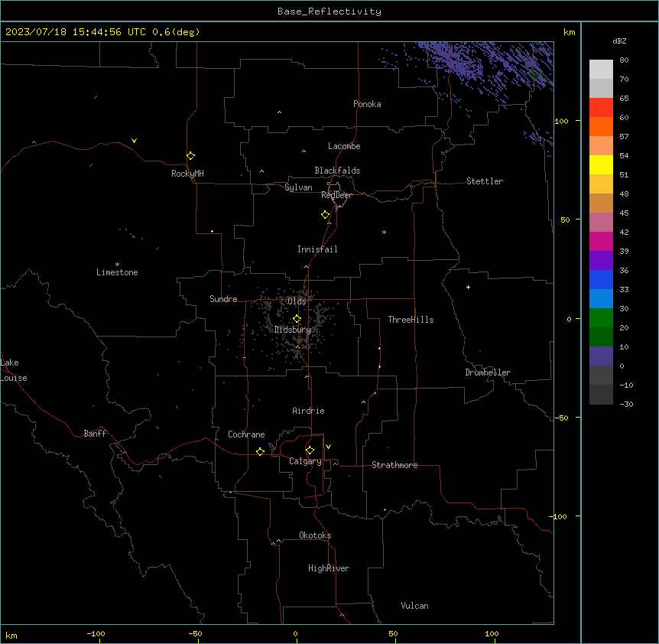Click the yellow V marker northeast of Calgary
Screen dimensions: 659x644
[x=328, y=447]
